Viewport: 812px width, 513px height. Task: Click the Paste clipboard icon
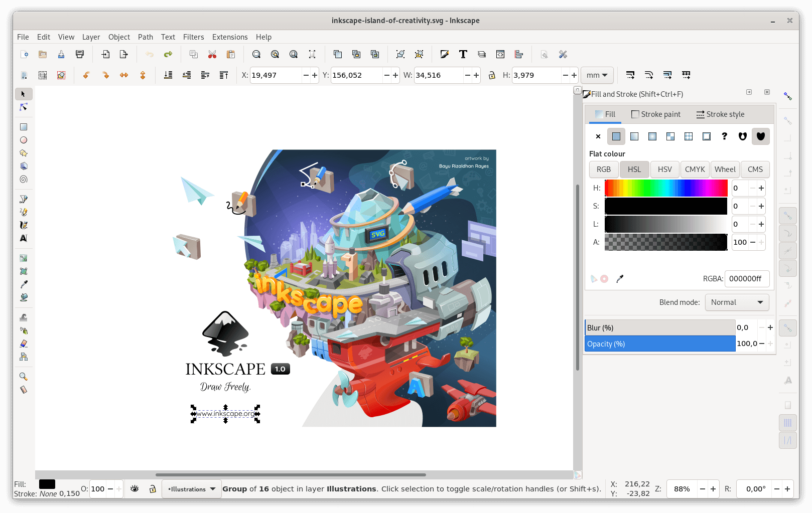pyautogui.click(x=231, y=54)
